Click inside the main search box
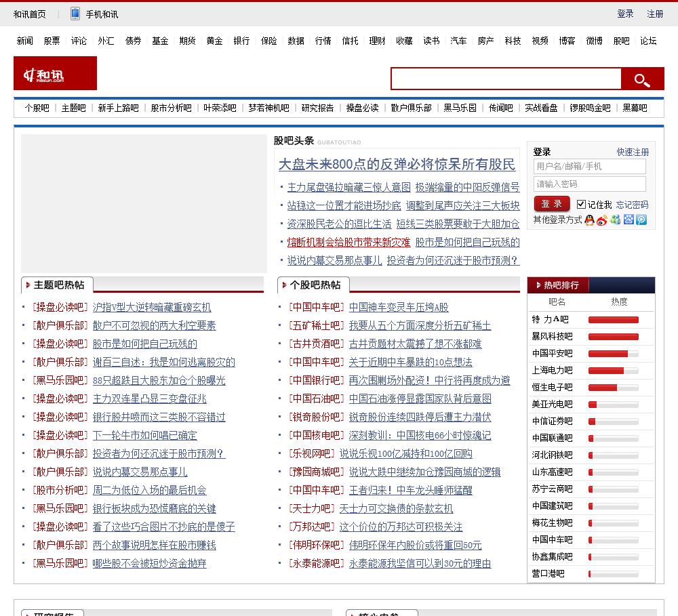The width and height of the screenshot is (678, 616). (506, 79)
